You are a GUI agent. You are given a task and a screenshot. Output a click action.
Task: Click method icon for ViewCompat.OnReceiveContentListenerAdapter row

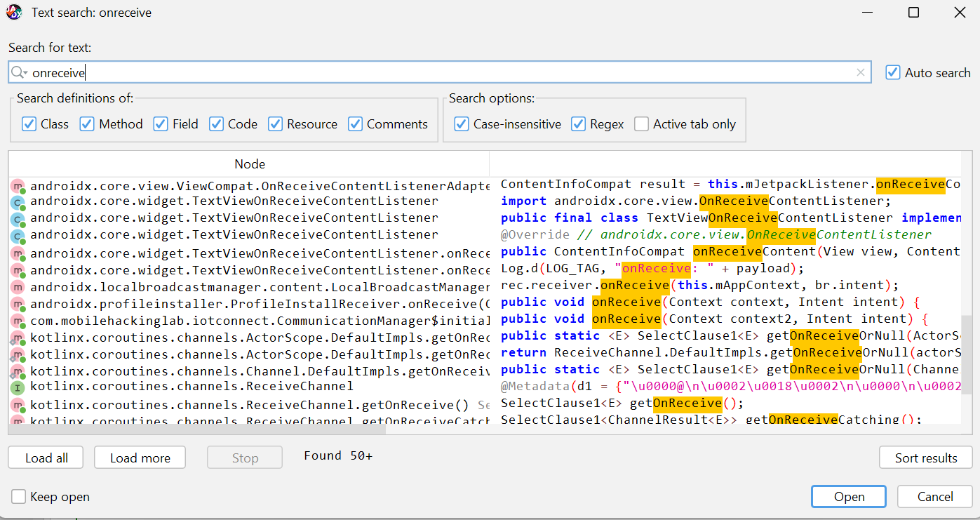click(x=18, y=186)
